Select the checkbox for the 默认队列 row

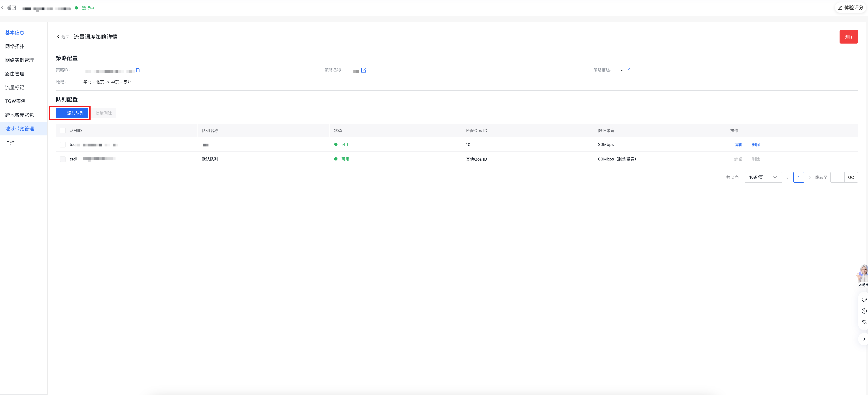coord(63,159)
